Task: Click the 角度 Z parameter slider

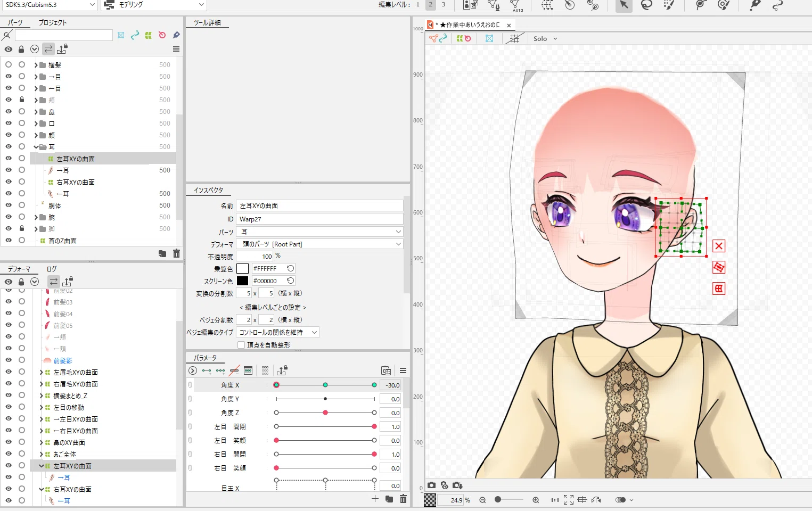Action: pos(325,413)
